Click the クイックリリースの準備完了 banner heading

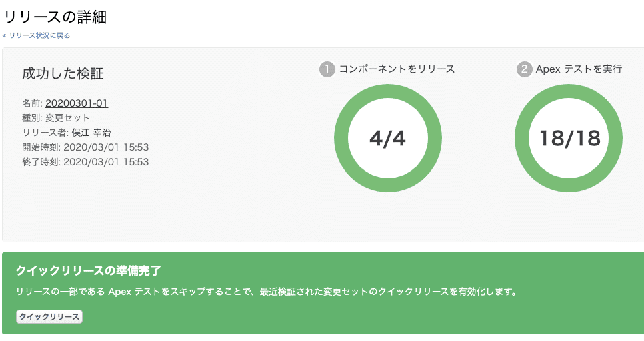(89, 271)
